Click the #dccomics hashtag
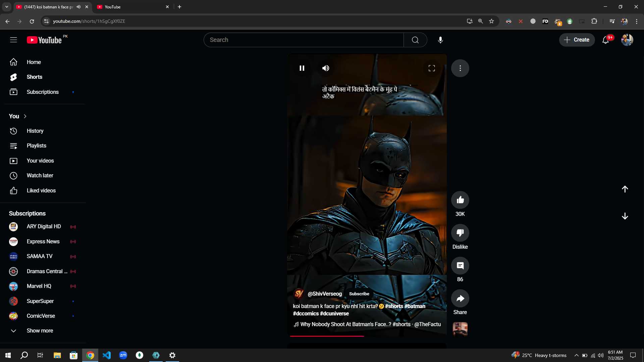The height and width of the screenshot is (362, 644). click(306, 313)
